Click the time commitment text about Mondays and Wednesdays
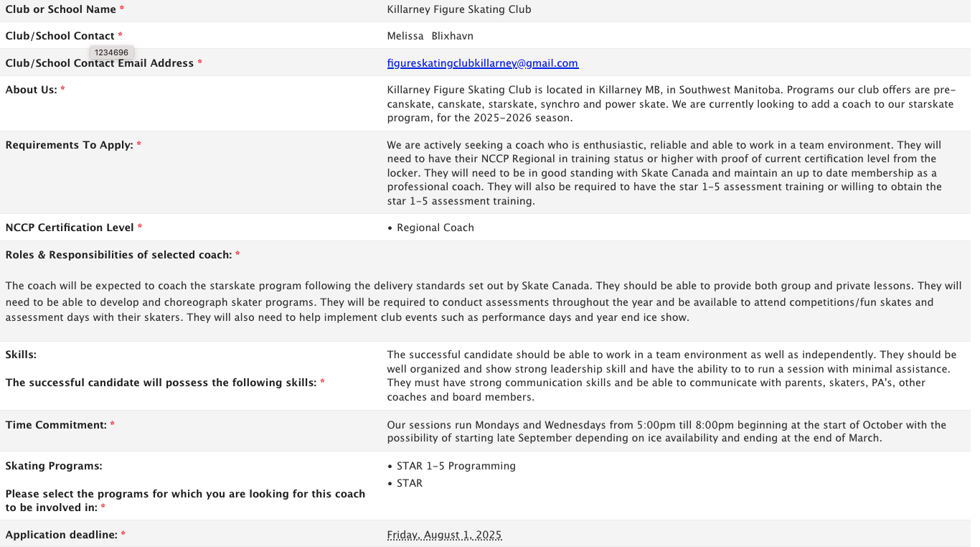Screen dimensions: 980x547 pyautogui.click(x=666, y=431)
